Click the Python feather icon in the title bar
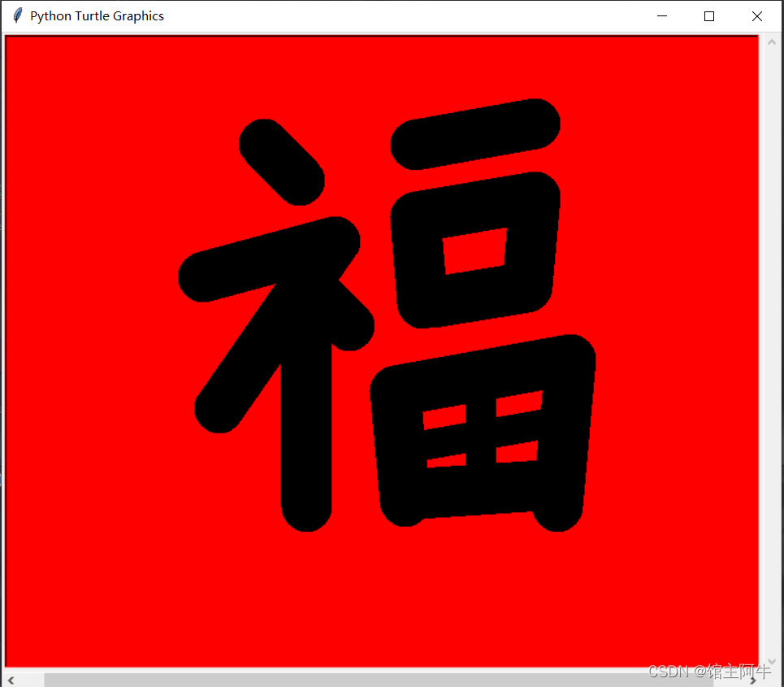This screenshot has height=687, width=784. tap(16, 15)
